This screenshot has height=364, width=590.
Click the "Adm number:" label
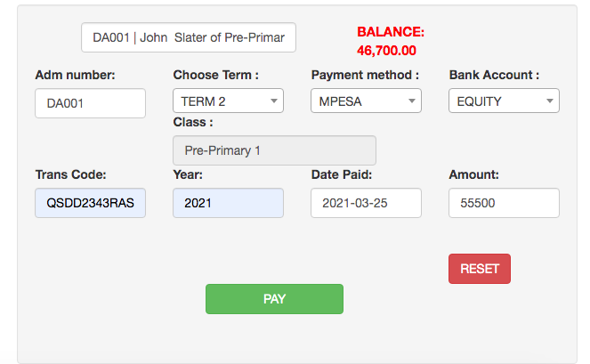tap(76, 75)
